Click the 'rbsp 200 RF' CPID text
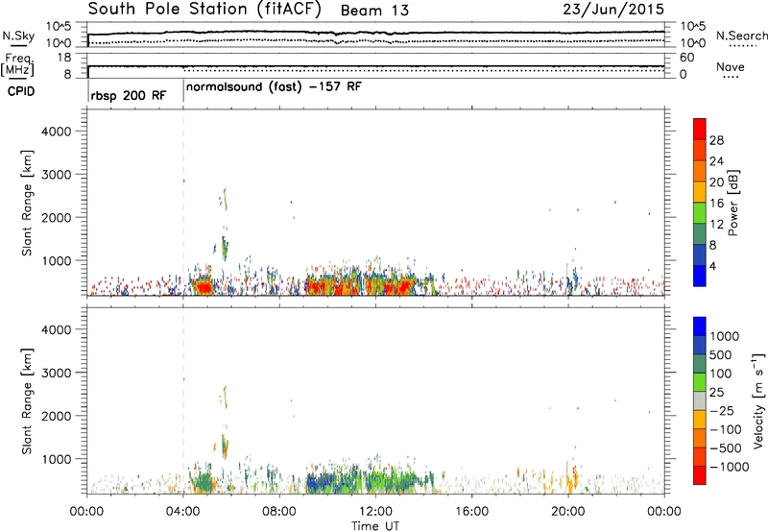The width and height of the screenshot is (768, 532). (129, 95)
